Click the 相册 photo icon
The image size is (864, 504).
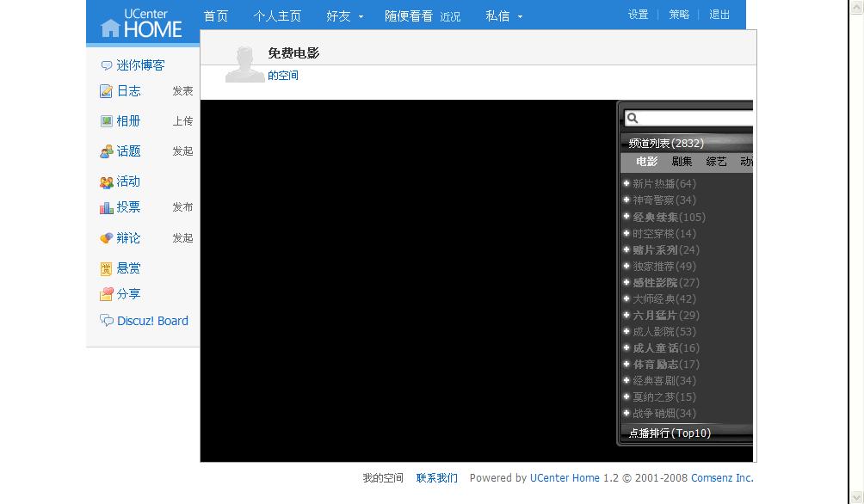click(x=107, y=121)
